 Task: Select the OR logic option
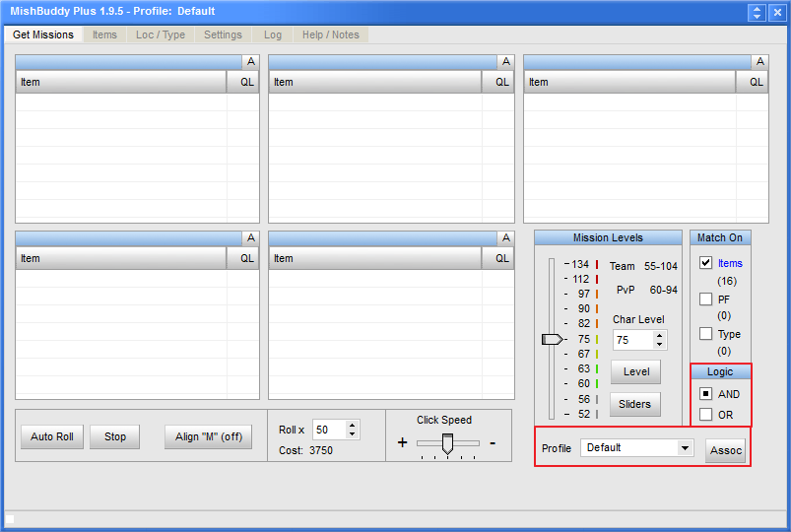[705, 415]
